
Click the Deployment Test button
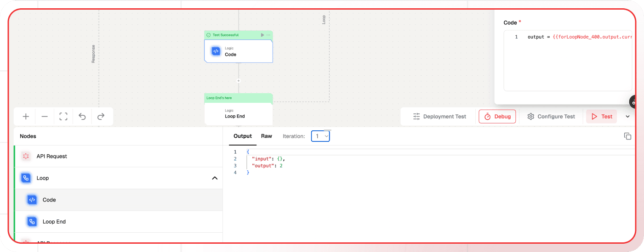click(439, 117)
